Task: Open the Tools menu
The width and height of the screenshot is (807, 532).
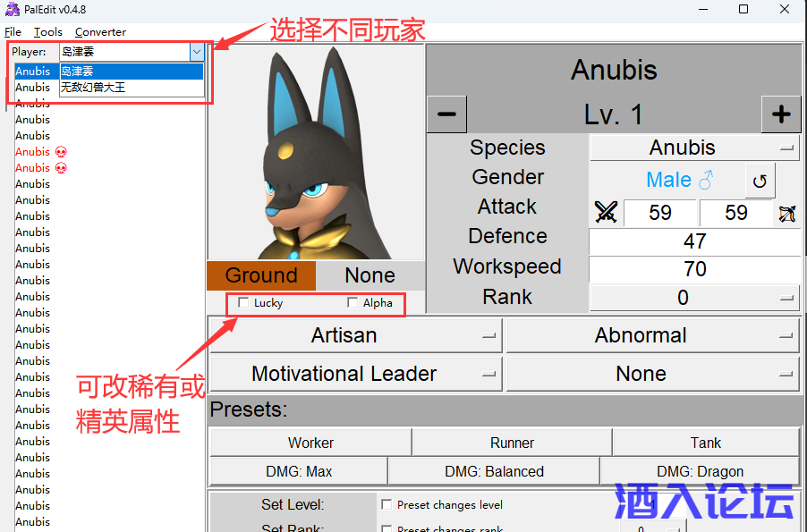Action: click(x=47, y=32)
